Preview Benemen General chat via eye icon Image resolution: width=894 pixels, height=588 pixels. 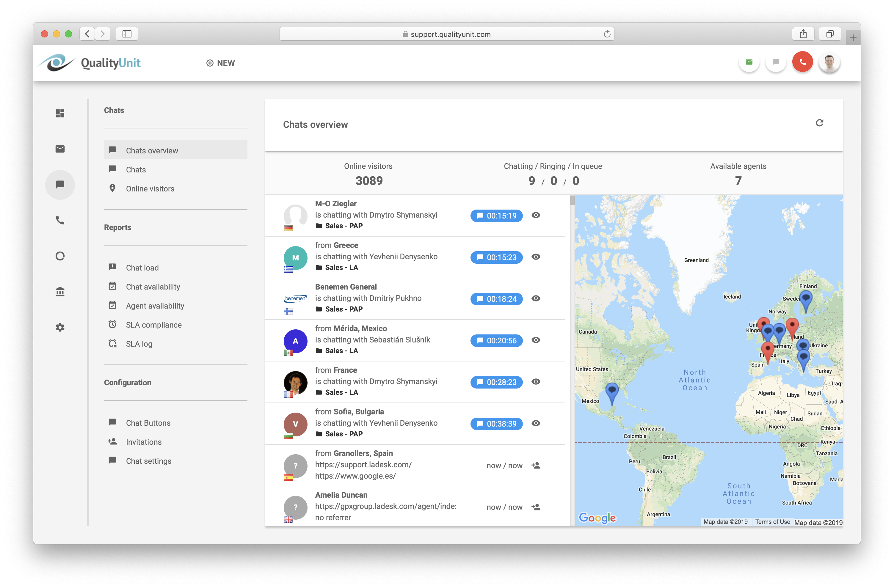coord(536,298)
